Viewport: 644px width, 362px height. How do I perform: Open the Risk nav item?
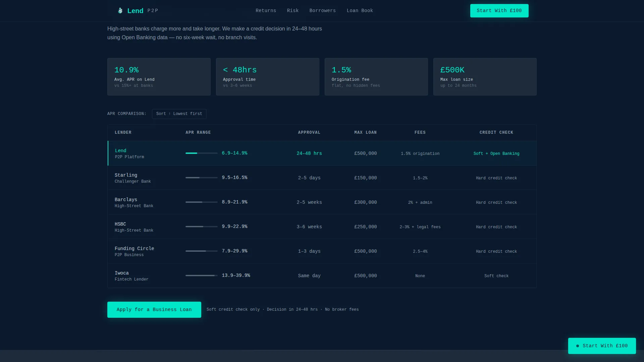[293, 11]
